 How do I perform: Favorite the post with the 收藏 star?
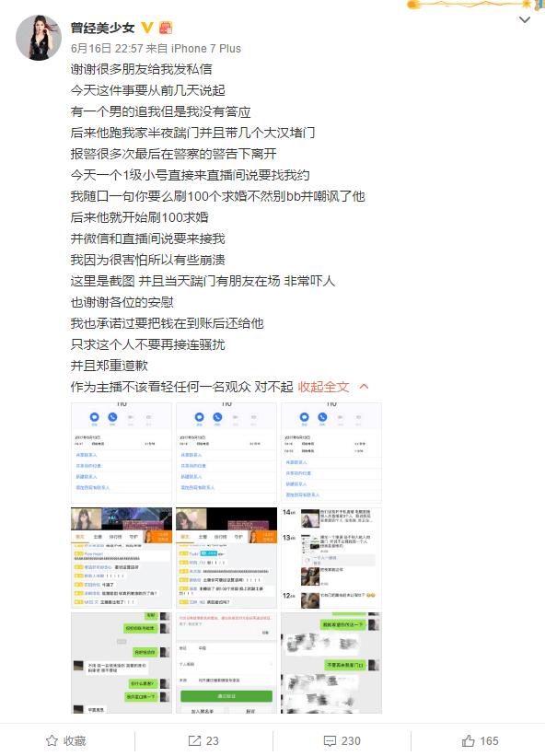(66, 741)
